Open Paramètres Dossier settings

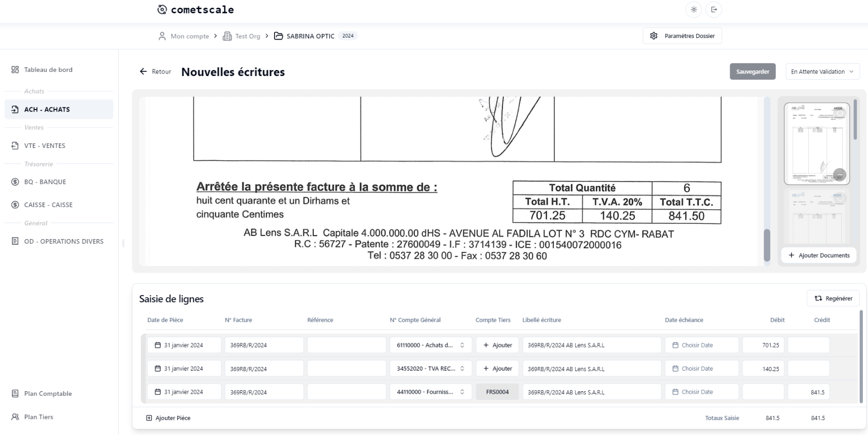point(682,36)
